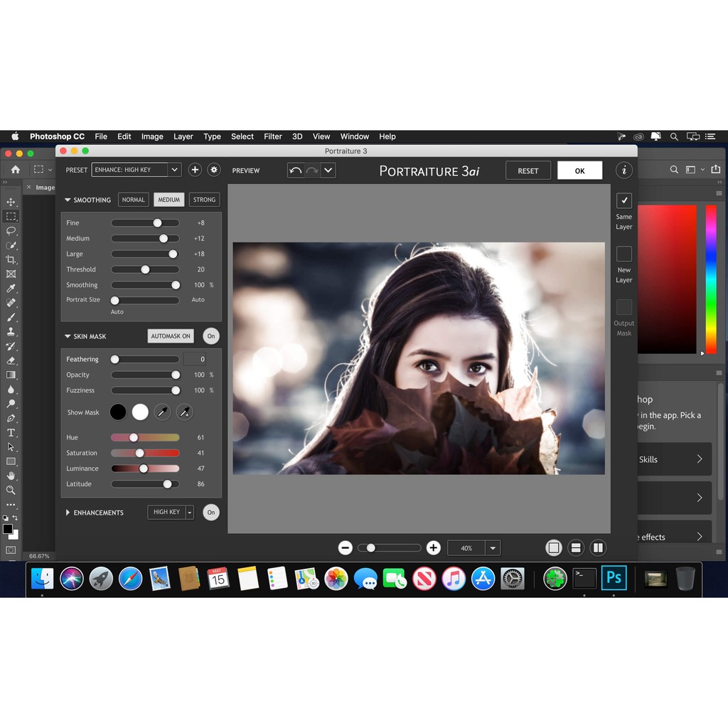Uncheck the Same Layer checkbox
The image size is (728, 728).
point(624,200)
